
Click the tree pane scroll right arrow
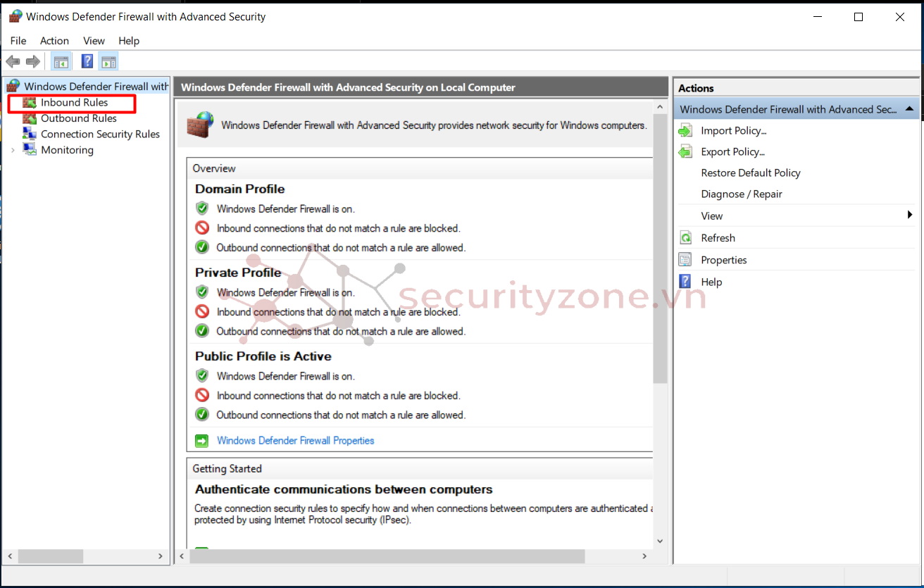[161, 556]
